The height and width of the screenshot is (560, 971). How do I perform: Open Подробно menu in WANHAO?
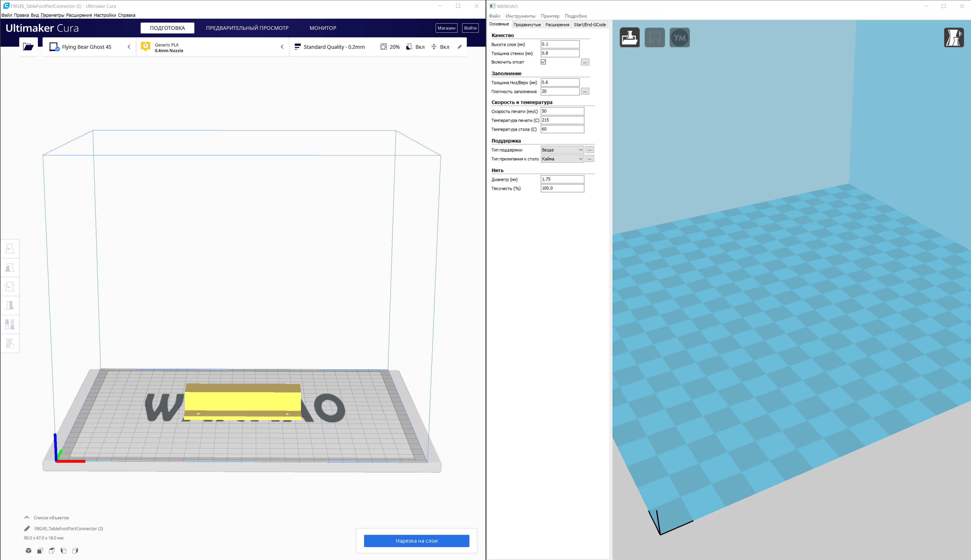576,16
